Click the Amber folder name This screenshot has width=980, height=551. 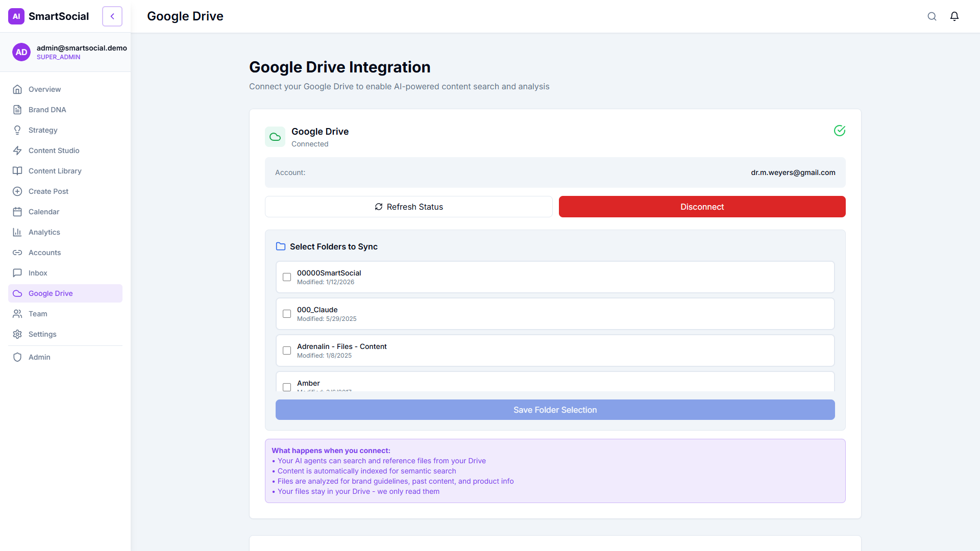click(308, 383)
